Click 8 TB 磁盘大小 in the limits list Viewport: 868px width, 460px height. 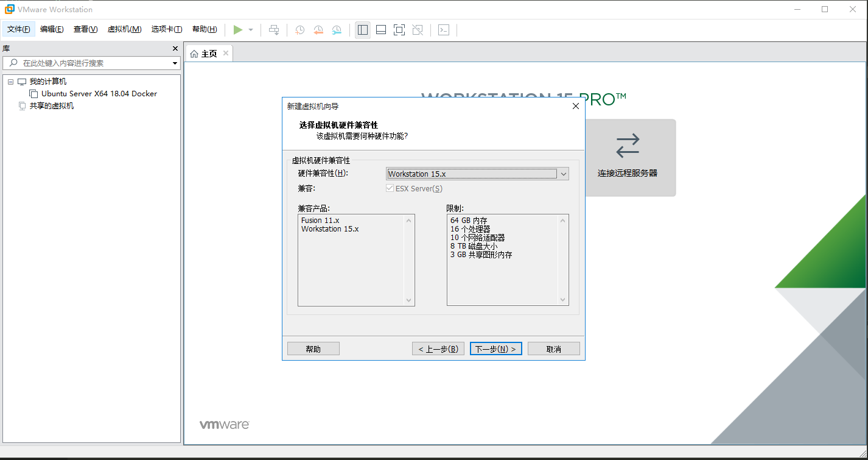(x=474, y=246)
